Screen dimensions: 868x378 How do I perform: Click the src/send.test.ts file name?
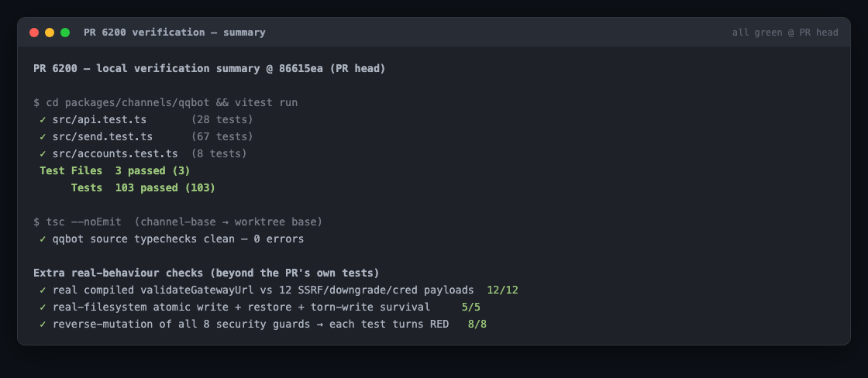tap(102, 136)
